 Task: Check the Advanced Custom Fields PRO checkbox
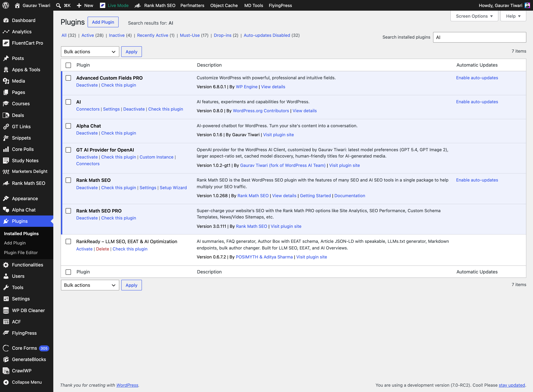[x=68, y=78]
